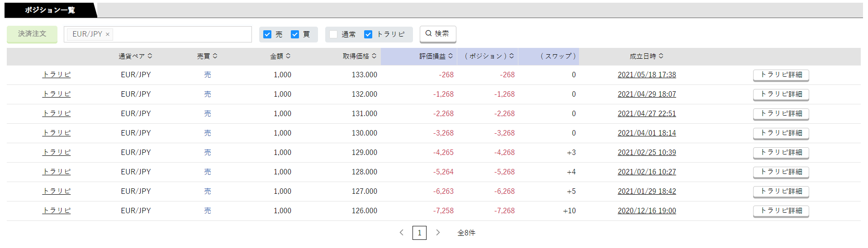Sort by 通貨ペア column arrows
Screen dimensions: 868x248
pyautogui.click(x=150, y=56)
